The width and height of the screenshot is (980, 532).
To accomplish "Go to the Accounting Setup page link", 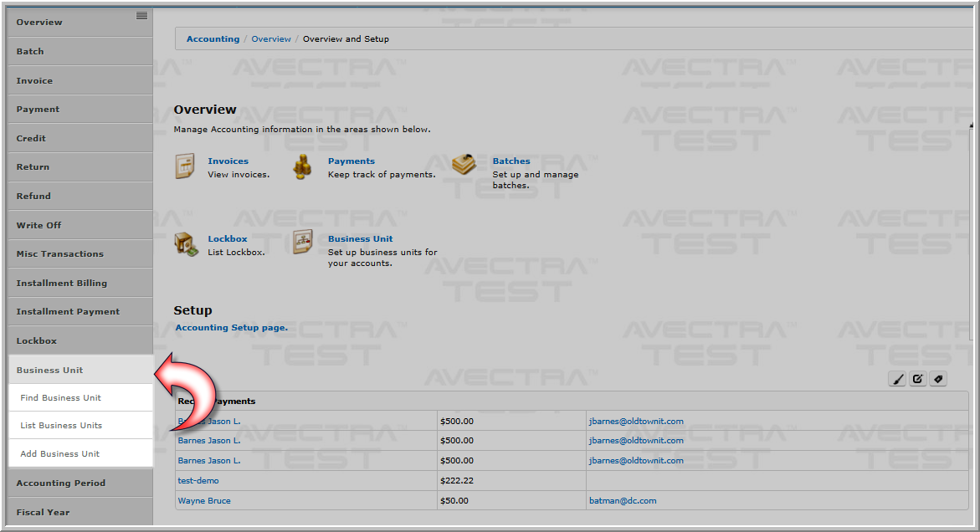I will 231,327.
